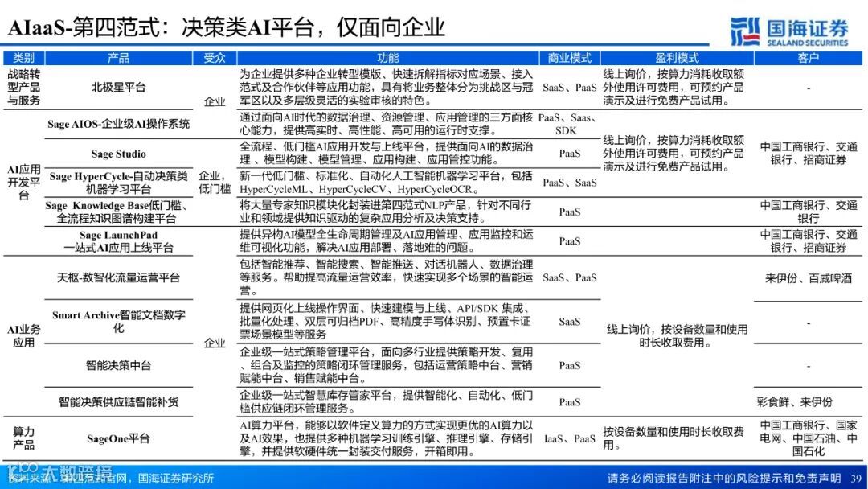Click the 国海证券 Sealand Securities logo
The image size is (868, 489).
[789, 31]
